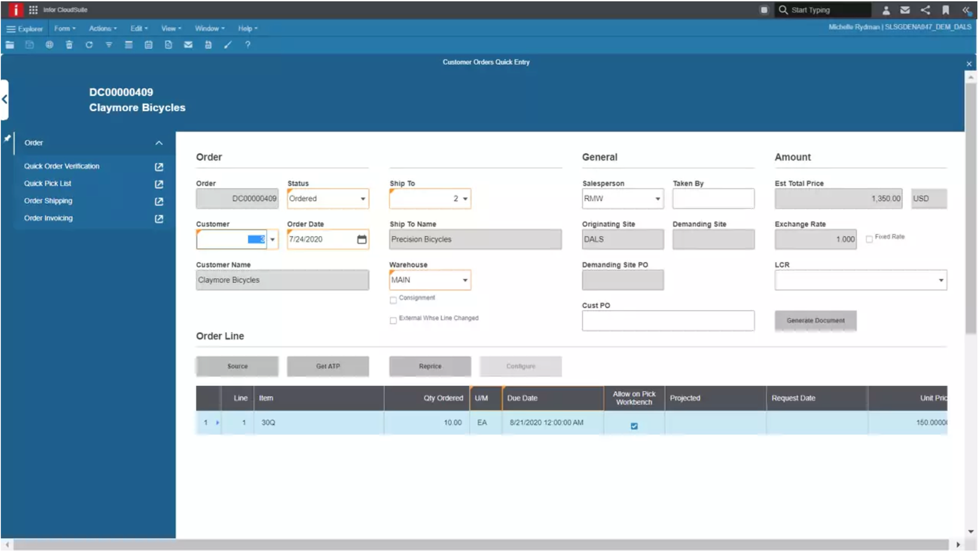Viewport: 980px width, 551px height.
Task: Click the user profile icon in top bar
Action: (886, 10)
